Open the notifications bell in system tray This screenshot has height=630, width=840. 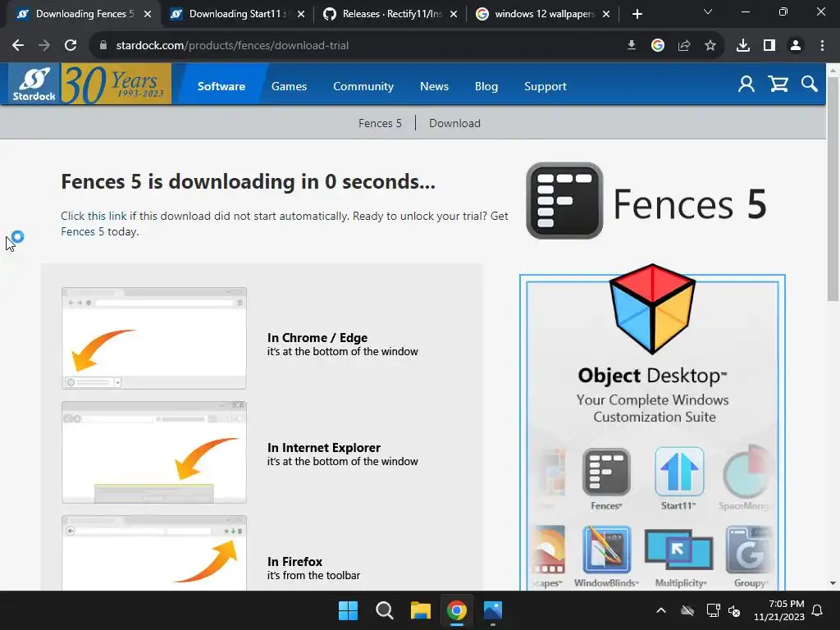[817, 610]
